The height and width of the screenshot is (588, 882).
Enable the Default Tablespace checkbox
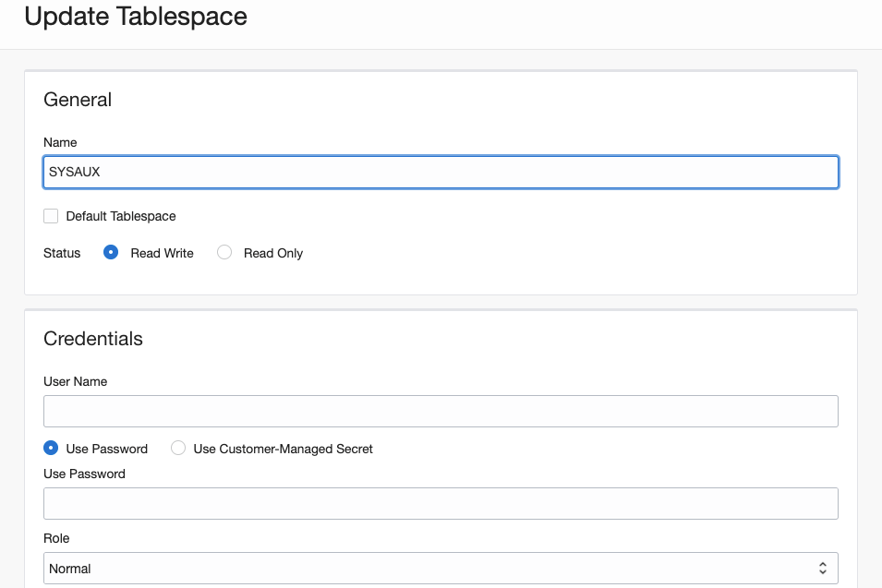pos(51,216)
